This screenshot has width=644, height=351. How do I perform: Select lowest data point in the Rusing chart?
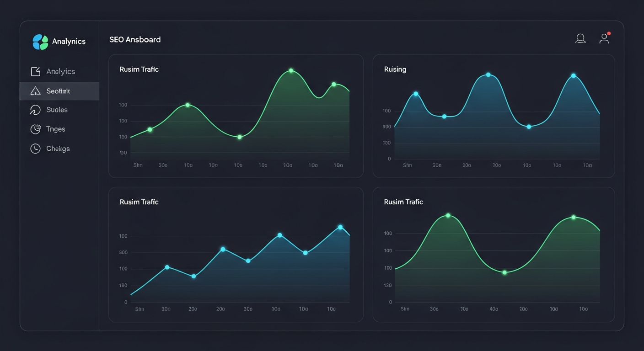529,127
